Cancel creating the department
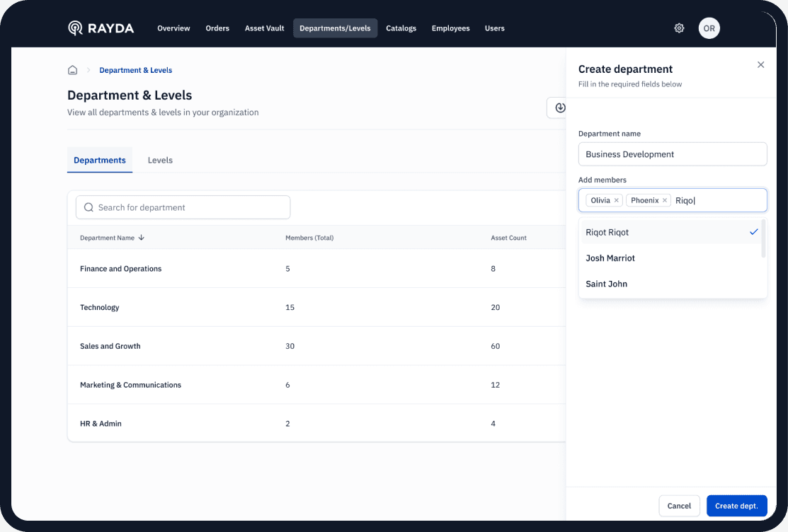This screenshot has height=532, width=788. pos(679,506)
